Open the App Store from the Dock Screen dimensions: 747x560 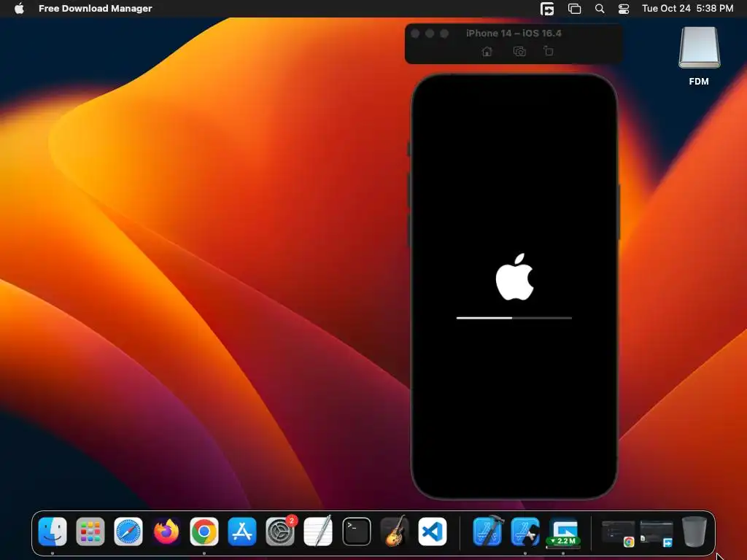tap(242, 532)
